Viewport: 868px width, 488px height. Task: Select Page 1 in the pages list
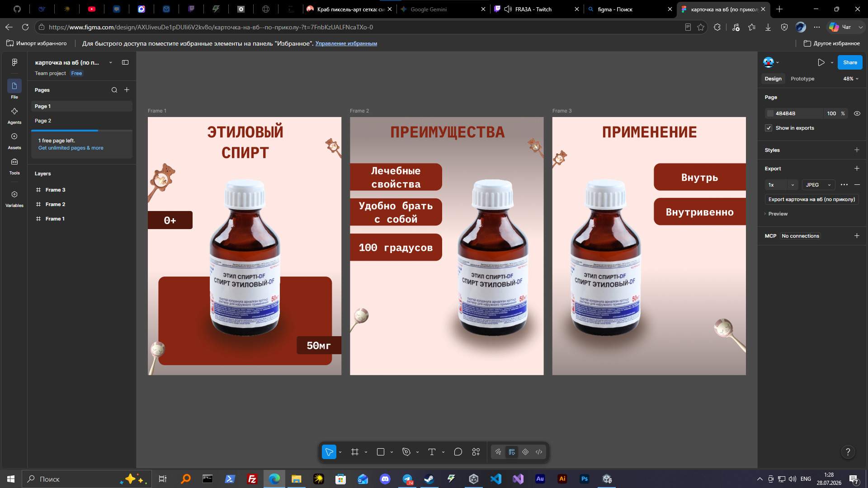[82, 106]
